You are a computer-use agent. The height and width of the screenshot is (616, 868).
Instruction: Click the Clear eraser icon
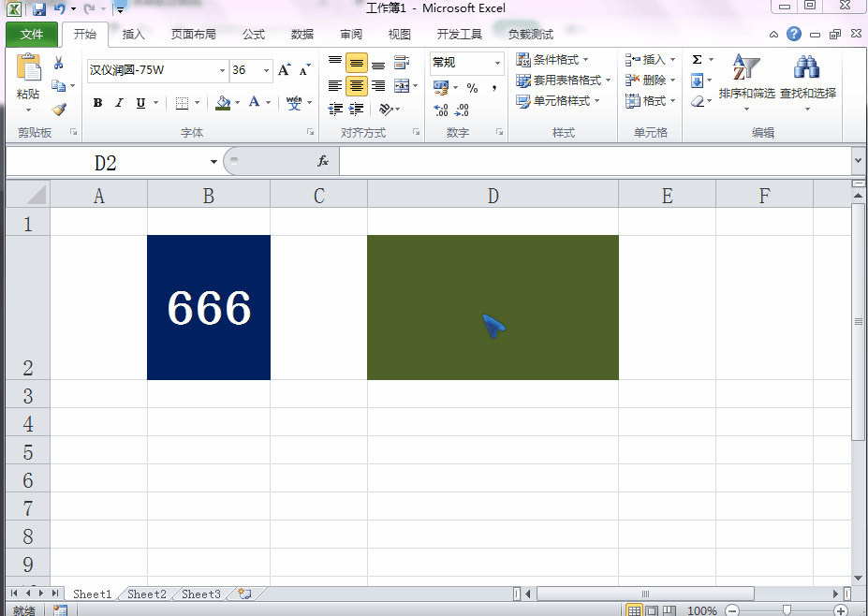coord(698,101)
